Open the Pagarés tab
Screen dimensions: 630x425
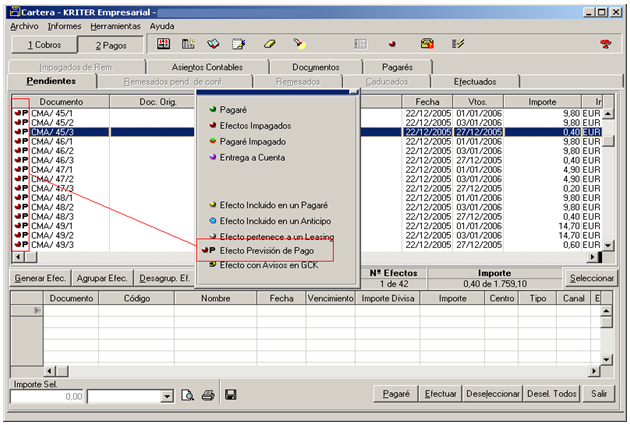(x=397, y=67)
